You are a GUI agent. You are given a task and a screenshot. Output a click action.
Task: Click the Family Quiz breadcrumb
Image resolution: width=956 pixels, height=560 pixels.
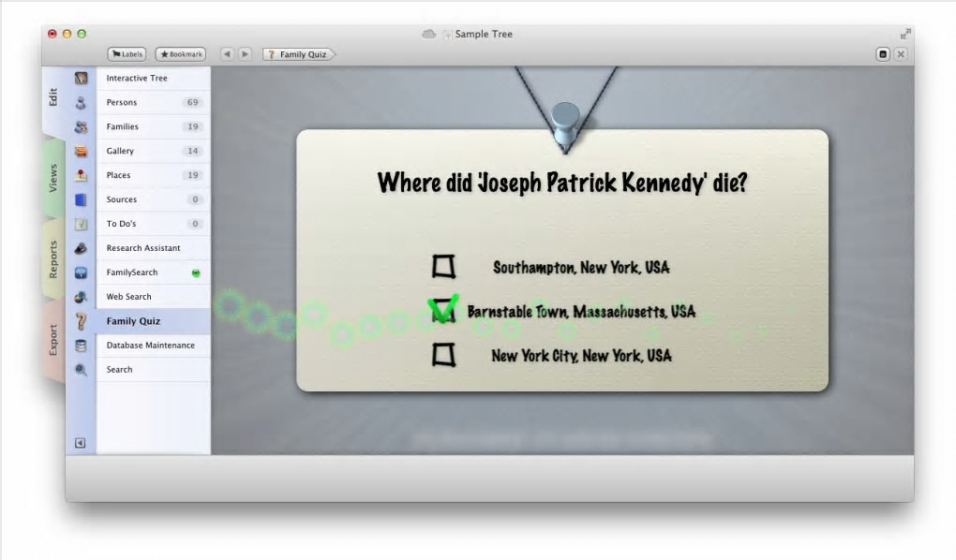[299, 54]
